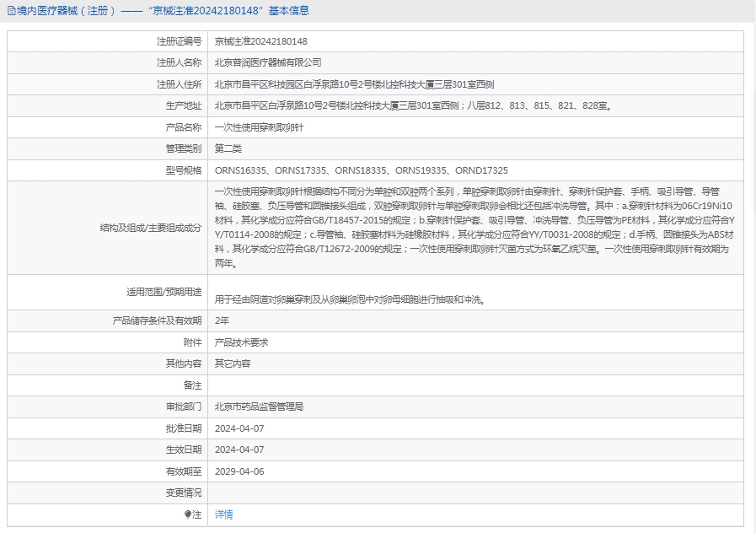756x533 pixels.
Task: Click approval date 2024-04-07 in 批准日期 row
Action: [239, 428]
